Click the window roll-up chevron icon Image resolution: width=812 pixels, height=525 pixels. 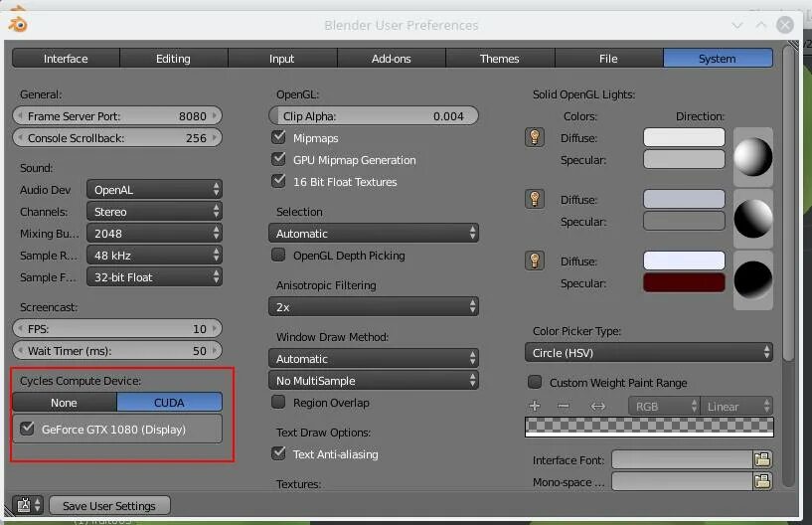click(x=760, y=25)
